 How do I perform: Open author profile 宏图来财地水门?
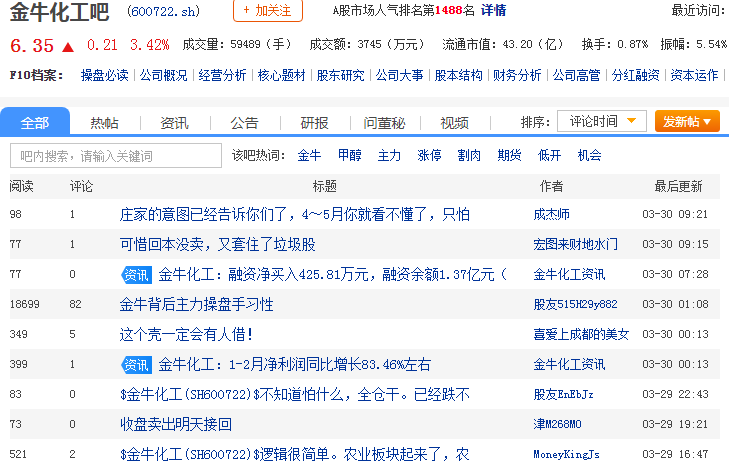pyautogui.click(x=576, y=244)
